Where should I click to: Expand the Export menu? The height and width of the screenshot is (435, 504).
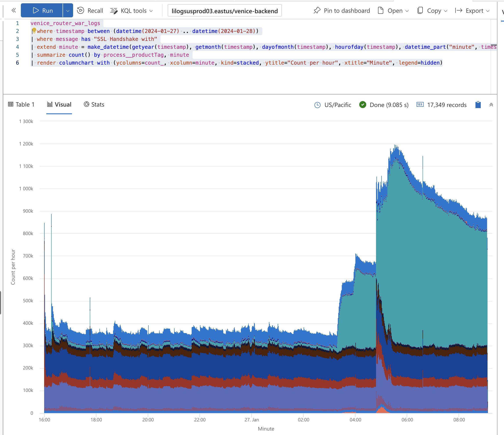pos(472,11)
